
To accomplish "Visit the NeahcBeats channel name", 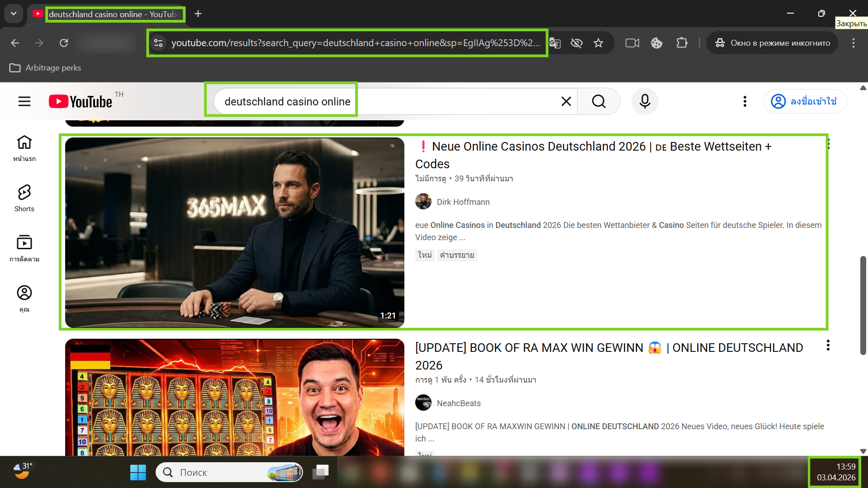I will pyautogui.click(x=459, y=403).
